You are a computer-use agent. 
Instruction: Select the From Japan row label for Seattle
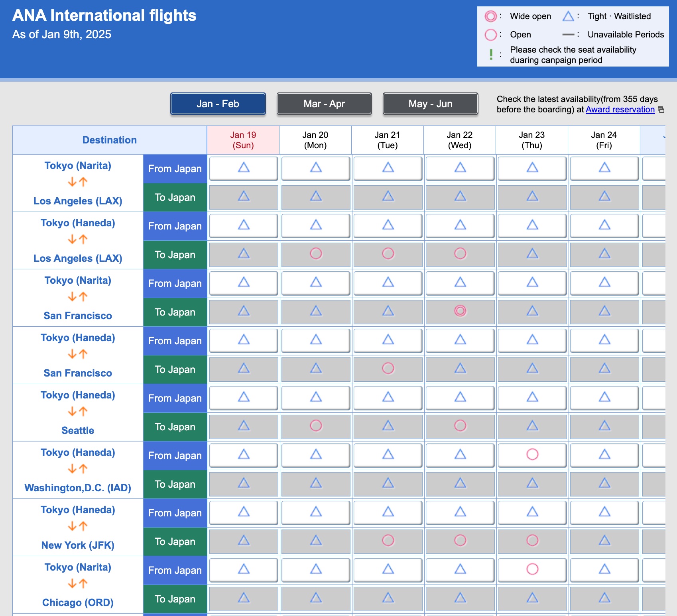[x=175, y=398]
